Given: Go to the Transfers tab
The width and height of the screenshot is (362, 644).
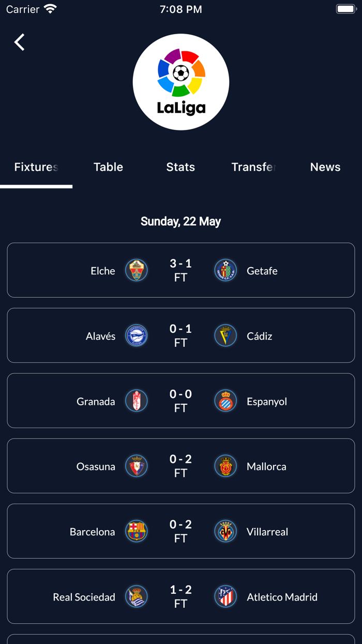Looking at the screenshot, I should tap(253, 167).
